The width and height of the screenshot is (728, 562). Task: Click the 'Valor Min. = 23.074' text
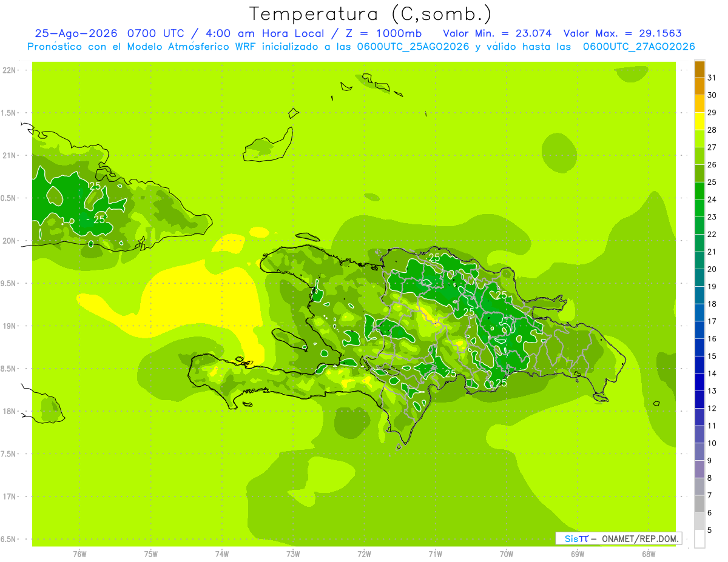coord(497,33)
